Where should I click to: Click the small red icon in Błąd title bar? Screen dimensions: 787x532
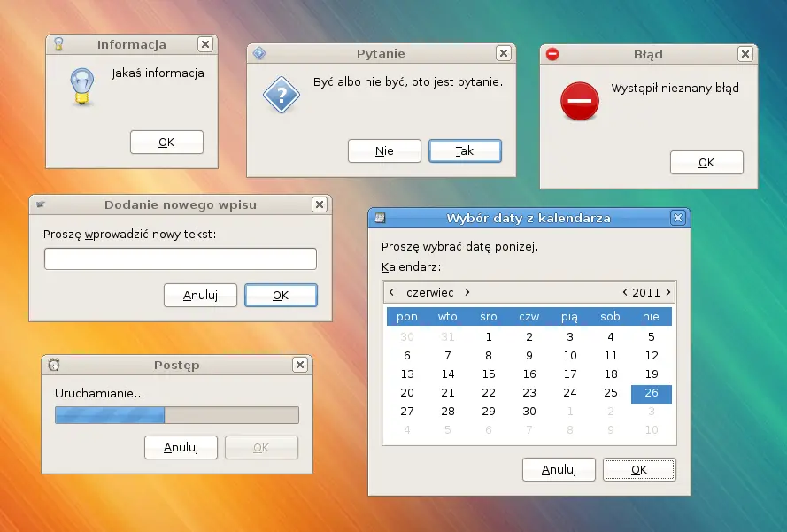pos(552,54)
